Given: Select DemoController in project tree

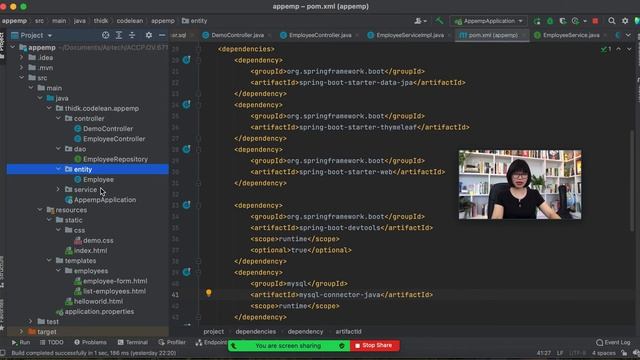Looking at the screenshot, I should pos(108,129).
